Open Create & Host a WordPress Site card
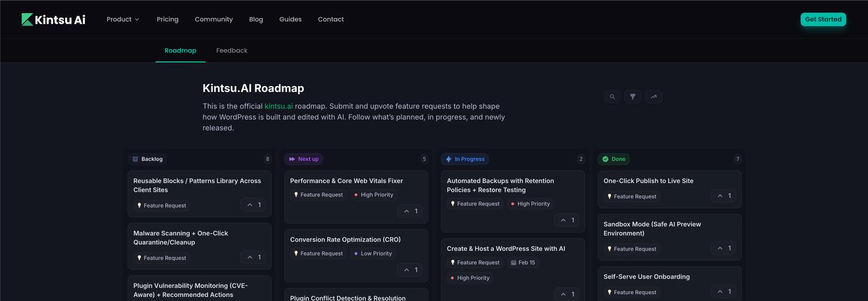This screenshot has height=301, width=868. (506, 249)
